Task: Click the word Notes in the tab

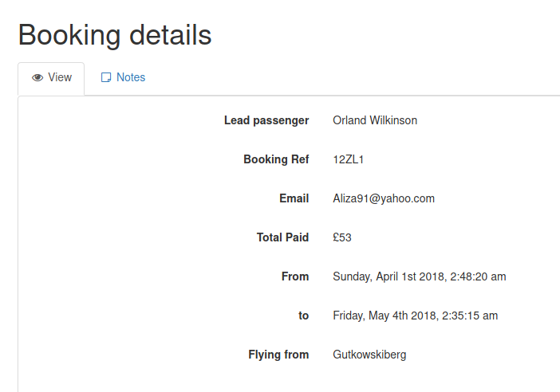Action: coord(131,77)
